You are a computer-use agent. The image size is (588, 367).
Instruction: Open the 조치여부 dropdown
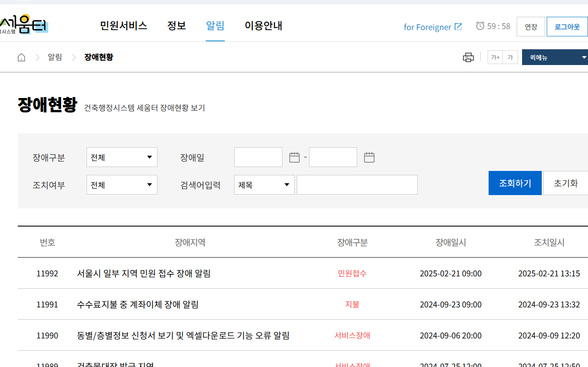tap(122, 184)
